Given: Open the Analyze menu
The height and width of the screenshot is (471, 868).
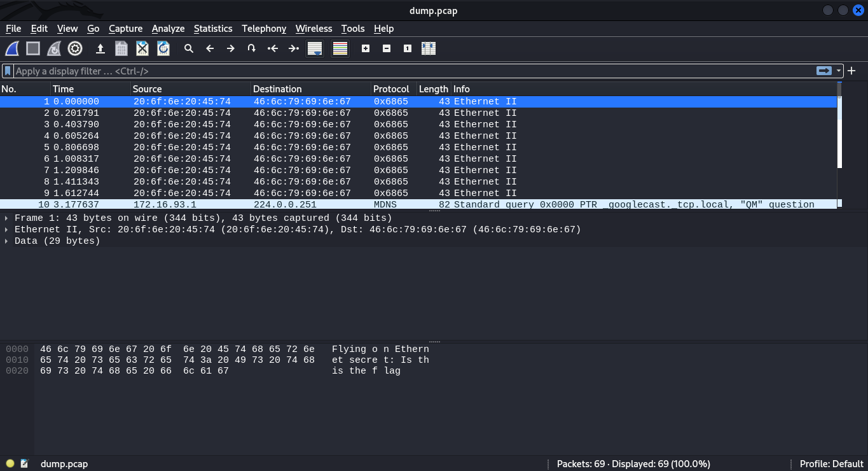Looking at the screenshot, I should click(x=168, y=29).
